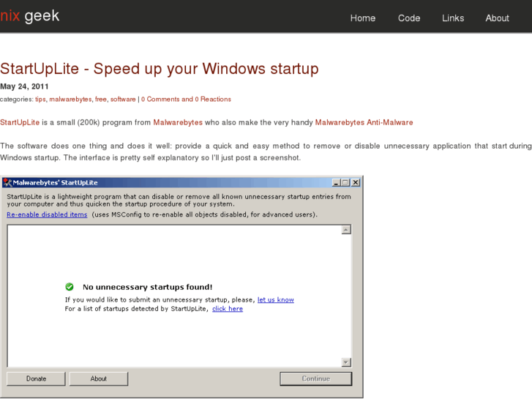Click the 'let us know' link
The height and width of the screenshot is (399, 532).
(275, 300)
